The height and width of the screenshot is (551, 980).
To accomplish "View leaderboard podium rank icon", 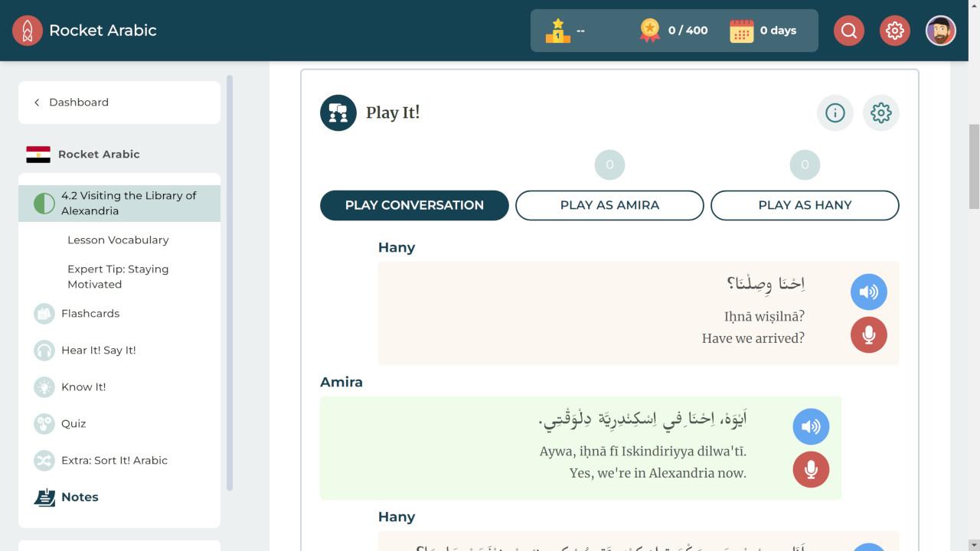I will (557, 31).
